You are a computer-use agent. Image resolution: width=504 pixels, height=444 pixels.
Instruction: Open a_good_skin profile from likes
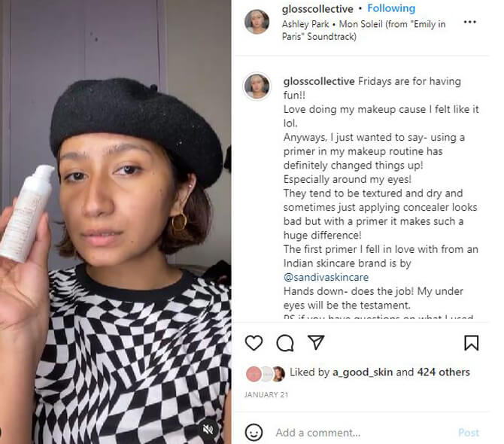coord(363,373)
